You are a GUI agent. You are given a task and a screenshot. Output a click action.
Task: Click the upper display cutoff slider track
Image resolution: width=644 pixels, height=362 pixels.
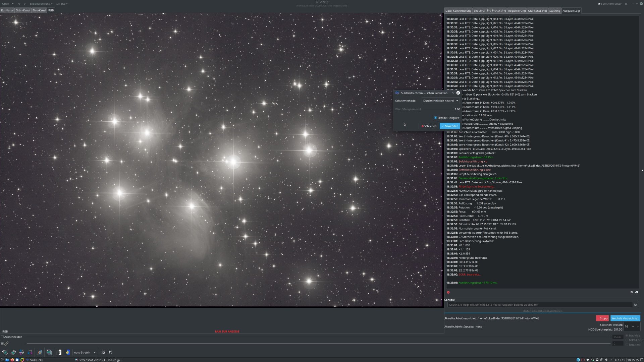point(319,337)
